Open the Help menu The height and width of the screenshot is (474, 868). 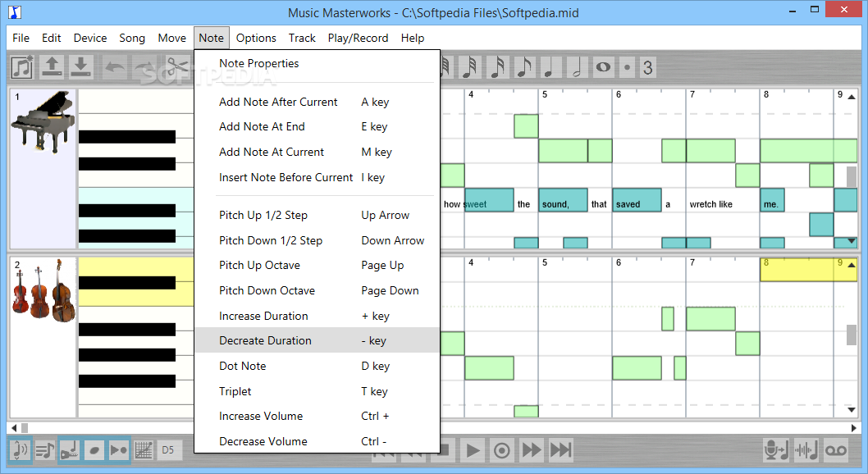(413, 39)
